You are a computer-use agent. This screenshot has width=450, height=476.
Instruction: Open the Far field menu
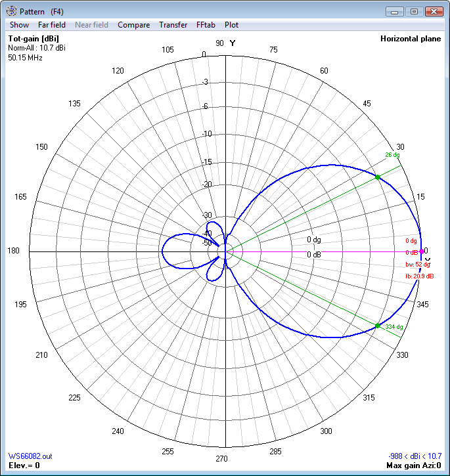52,25
